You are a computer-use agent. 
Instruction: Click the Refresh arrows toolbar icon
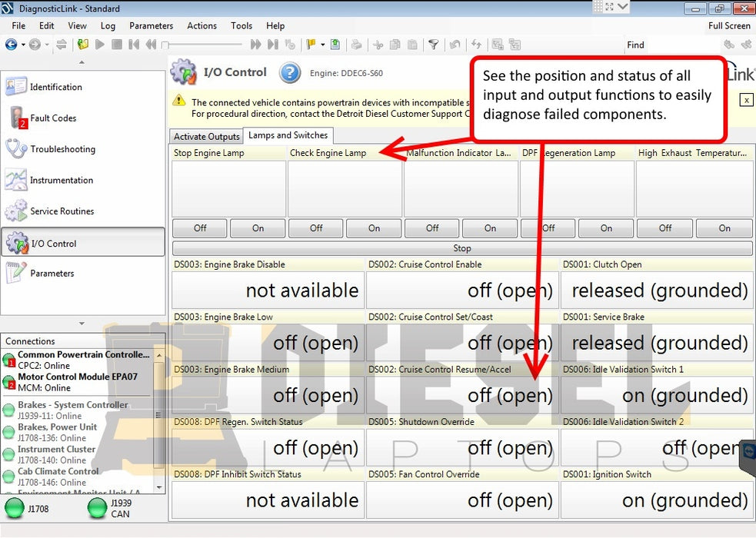pos(476,45)
